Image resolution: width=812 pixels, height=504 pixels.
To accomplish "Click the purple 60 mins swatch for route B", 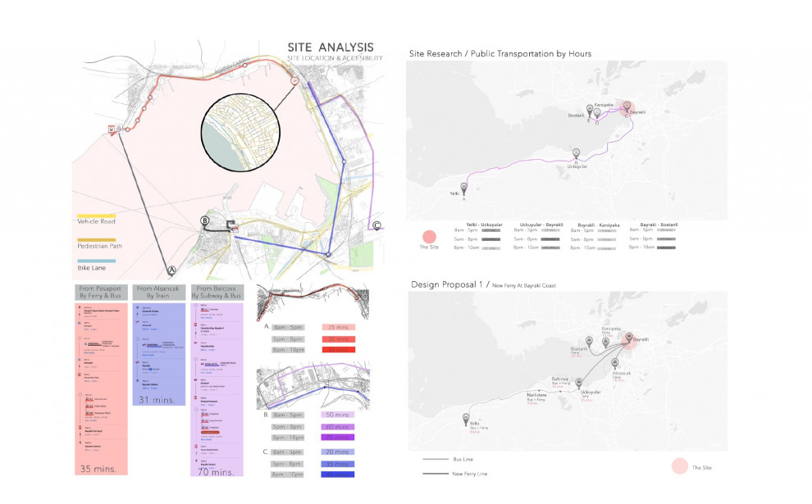I will [x=338, y=427].
